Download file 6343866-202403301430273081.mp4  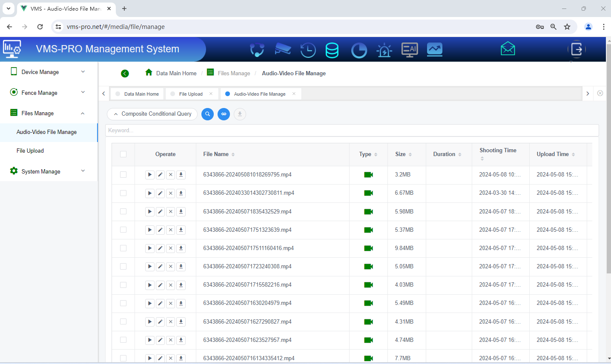point(181,193)
